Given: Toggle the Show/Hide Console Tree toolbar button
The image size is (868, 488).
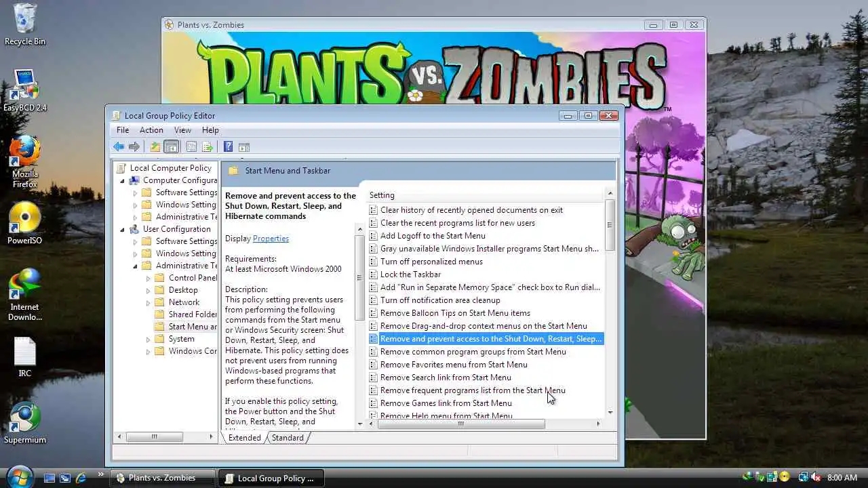Looking at the screenshot, I should 172,146.
